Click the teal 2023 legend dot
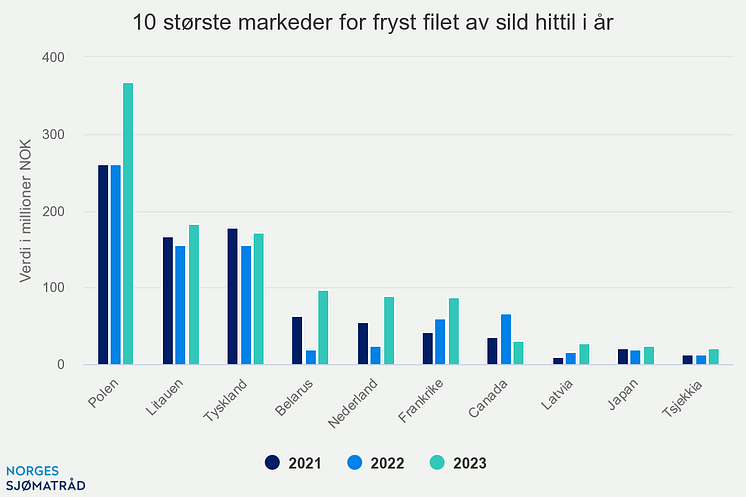The height and width of the screenshot is (497, 746). pos(437,463)
